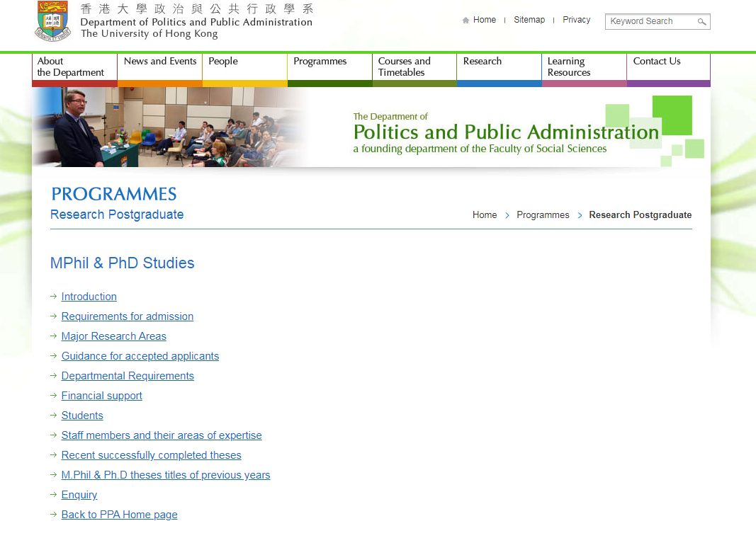Open the Contact Us menu
Viewport: 756px width, 538px height.
coord(657,62)
